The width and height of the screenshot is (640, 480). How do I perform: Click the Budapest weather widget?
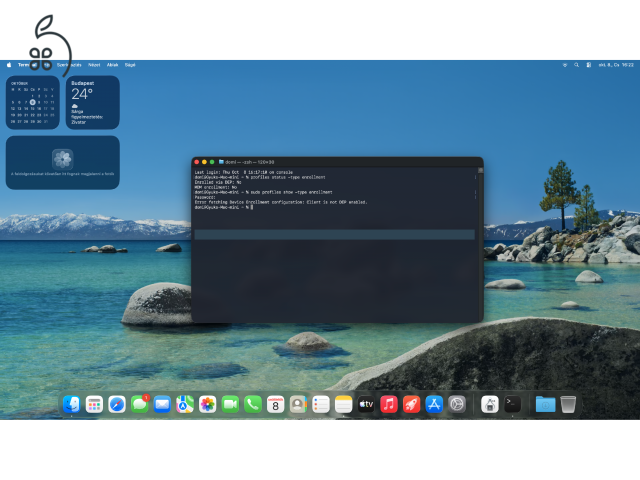(x=93, y=102)
